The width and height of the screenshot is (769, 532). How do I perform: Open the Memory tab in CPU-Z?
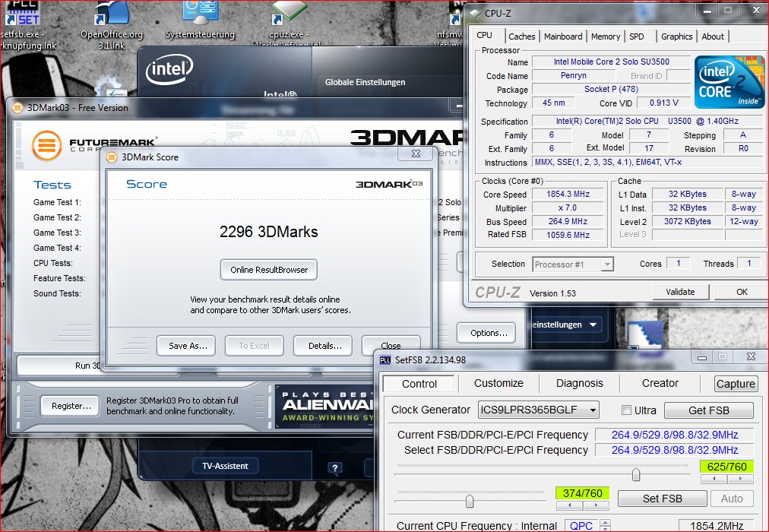click(606, 36)
